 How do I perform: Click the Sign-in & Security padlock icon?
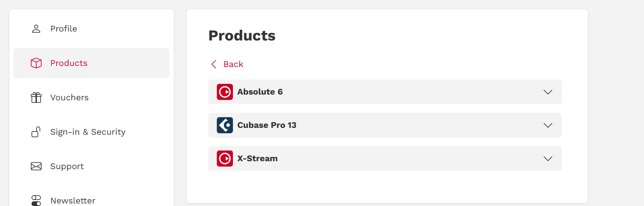(36, 132)
